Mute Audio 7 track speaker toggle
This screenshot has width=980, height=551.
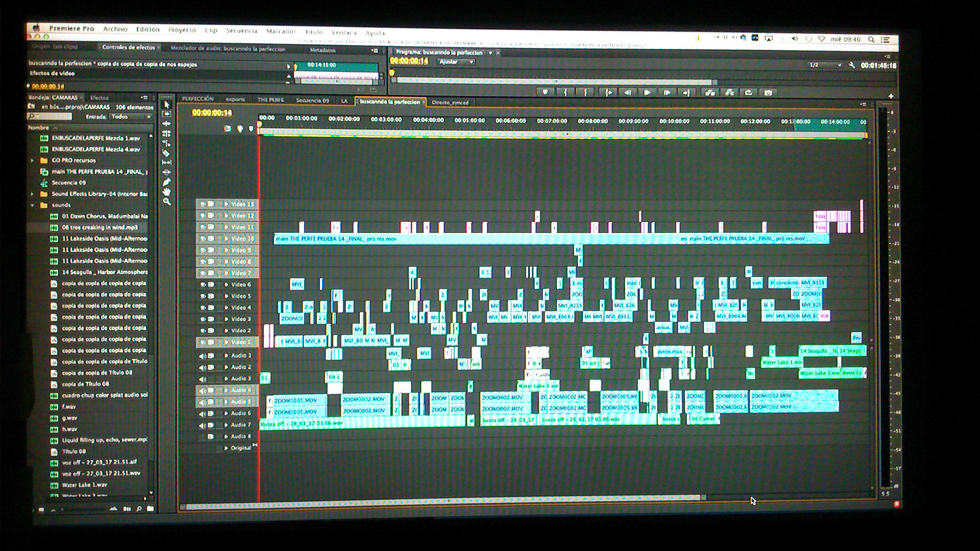click(x=203, y=425)
